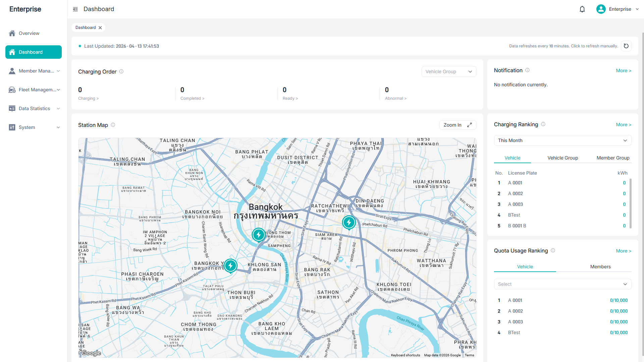Show Notification info tooltip icon
The image size is (644, 362).
coord(527,70)
